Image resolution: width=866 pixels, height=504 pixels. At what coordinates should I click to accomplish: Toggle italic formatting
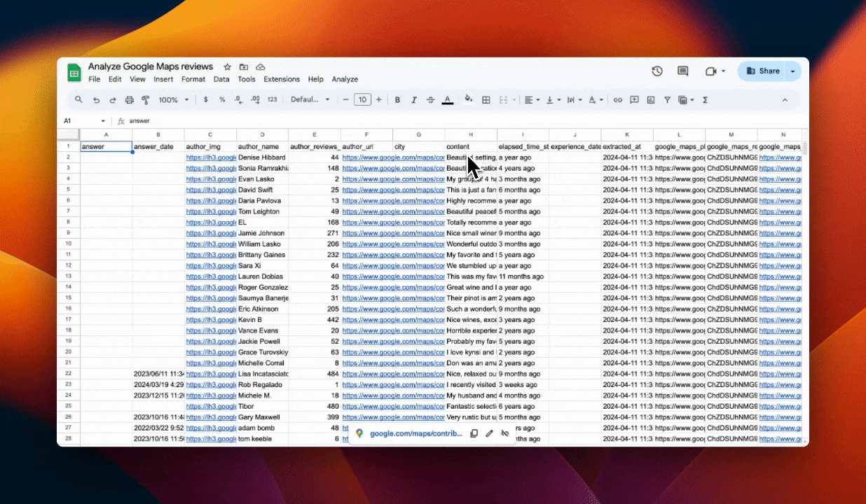tap(414, 100)
